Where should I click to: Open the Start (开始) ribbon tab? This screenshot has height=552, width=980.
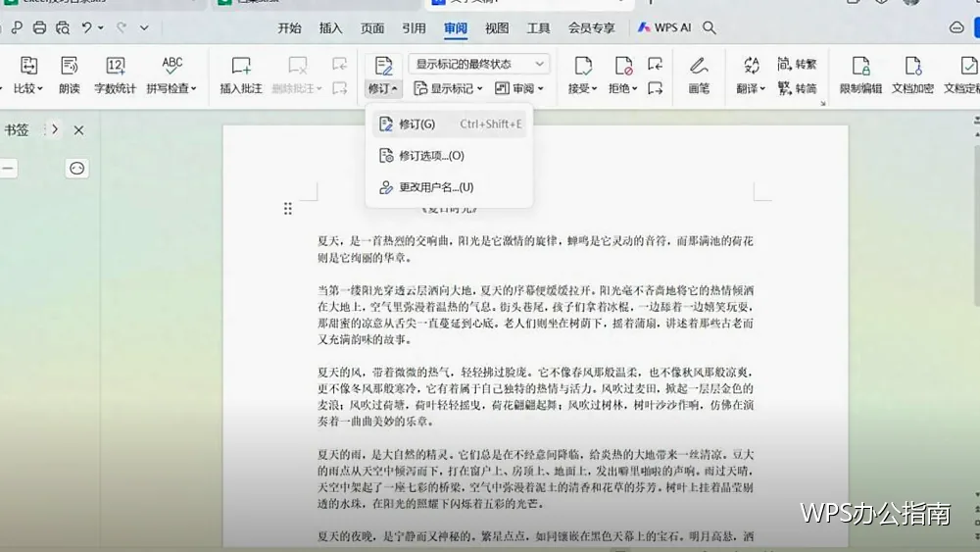point(289,28)
